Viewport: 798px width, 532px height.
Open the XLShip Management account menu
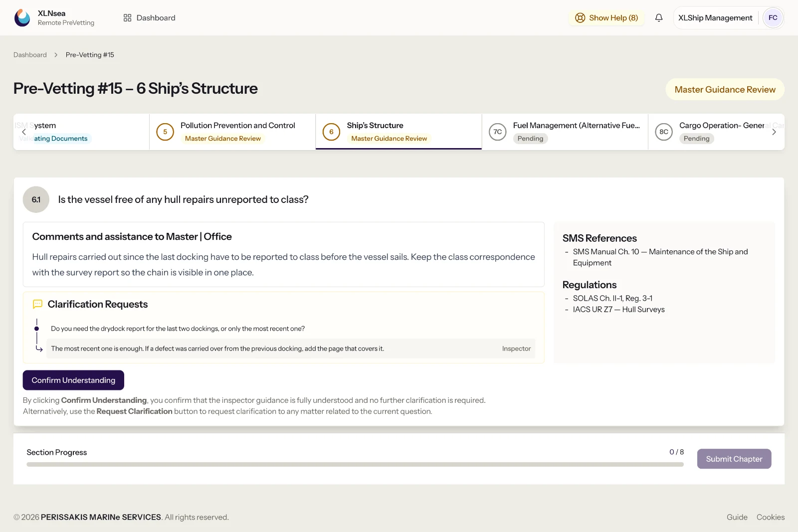coord(715,18)
